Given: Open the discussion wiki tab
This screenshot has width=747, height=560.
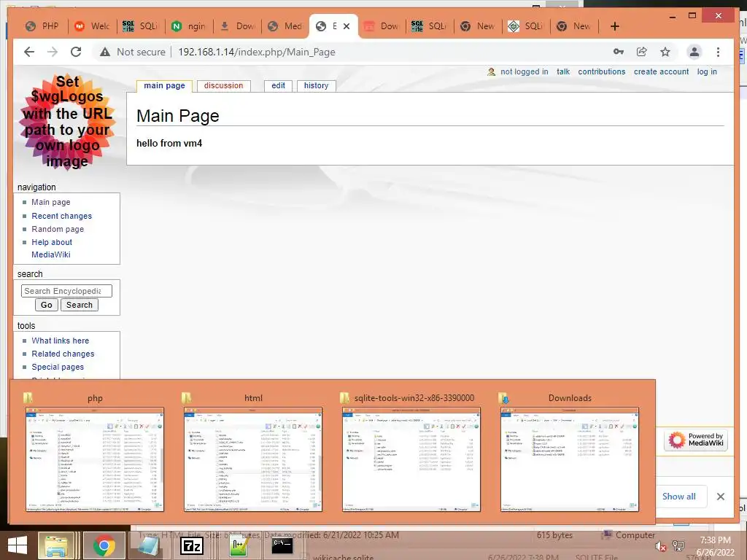Looking at the screenshot, I should pos(223,86).
